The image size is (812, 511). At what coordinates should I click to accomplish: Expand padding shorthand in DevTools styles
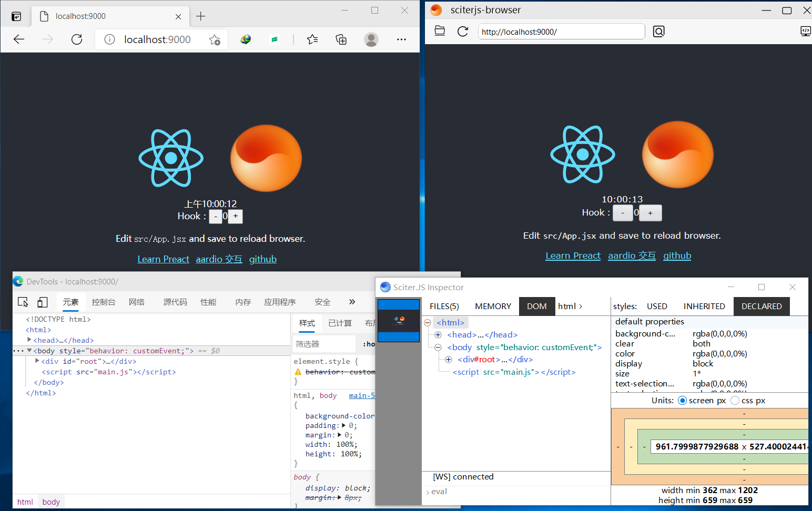click(x=344, y=425)
